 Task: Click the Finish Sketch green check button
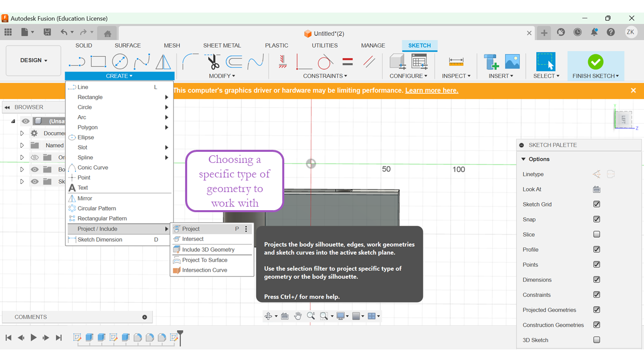[x=596, y=62]
